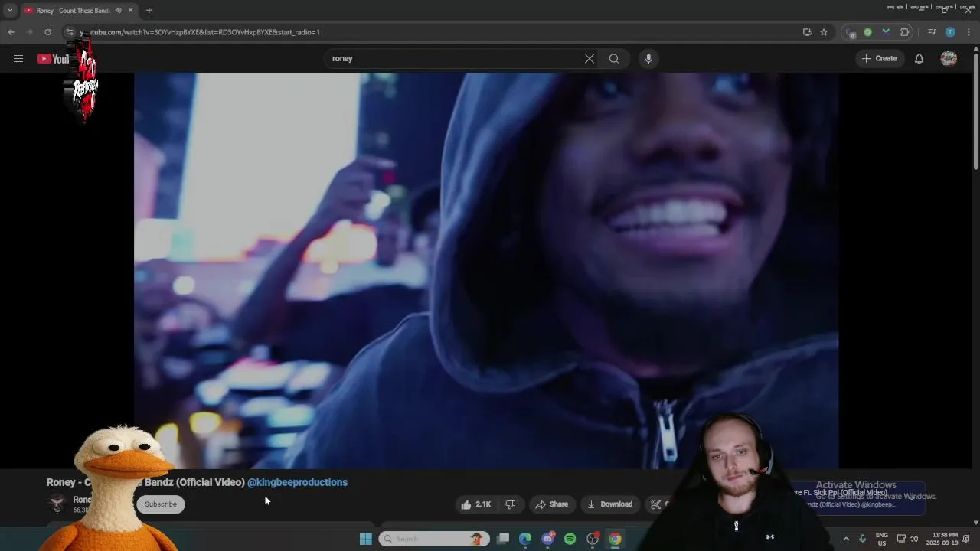Viewport: 980px width, 551px height.
Task: Open the Chrome profile button
Action: tap(950, 32)
